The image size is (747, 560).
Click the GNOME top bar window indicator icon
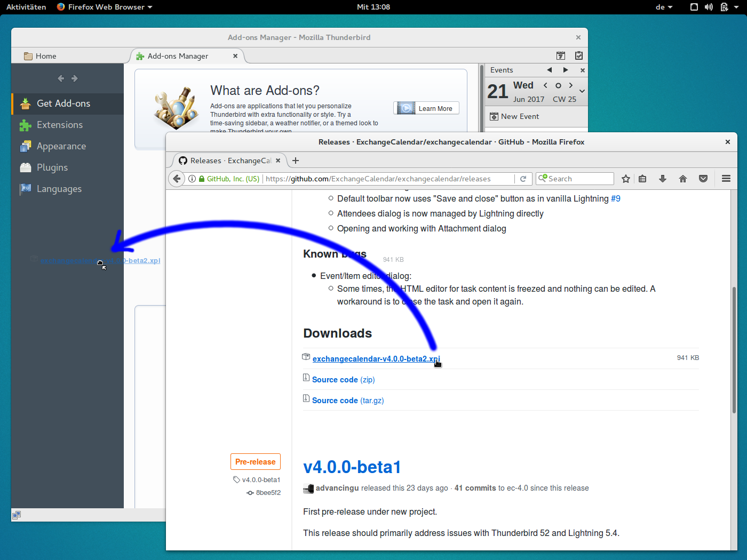pyautogui.click(x=694, y=7)
